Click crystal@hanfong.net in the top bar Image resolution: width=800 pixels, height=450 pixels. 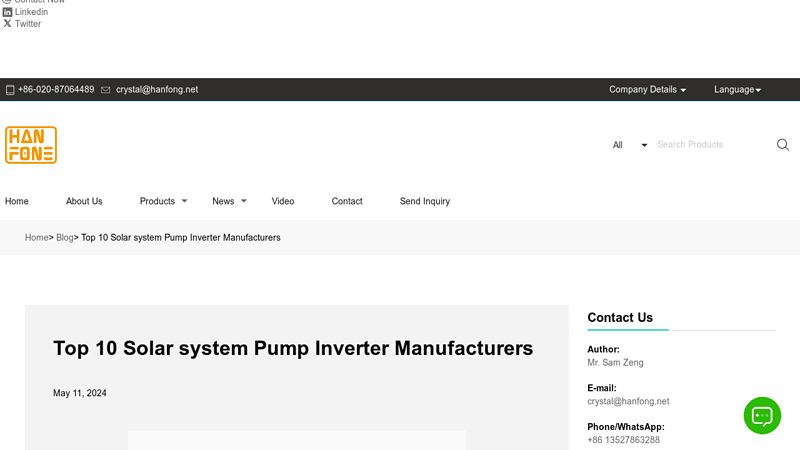tap(157, 89)
